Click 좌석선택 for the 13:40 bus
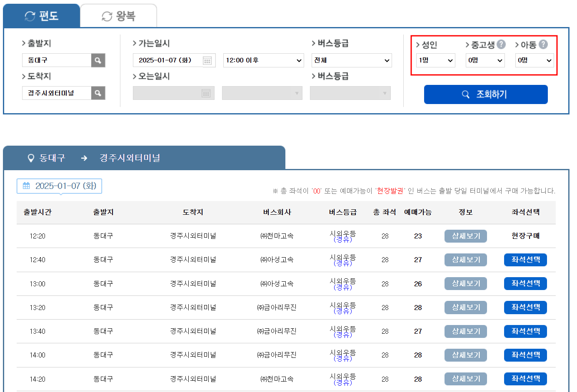The height and width of the screenshot is (392, 577). pos(525,331)
